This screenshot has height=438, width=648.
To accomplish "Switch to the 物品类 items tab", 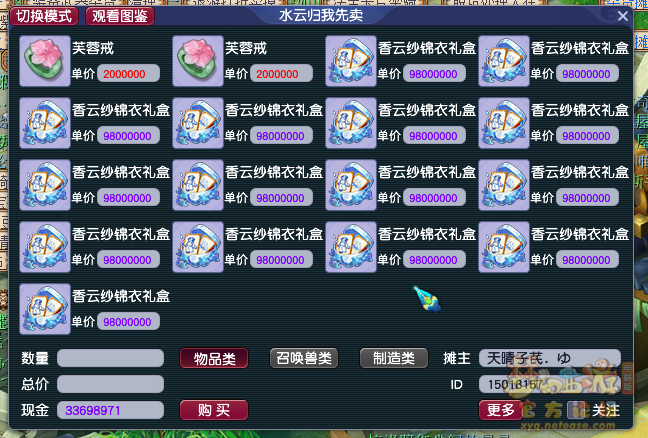I will coord(214,358).
